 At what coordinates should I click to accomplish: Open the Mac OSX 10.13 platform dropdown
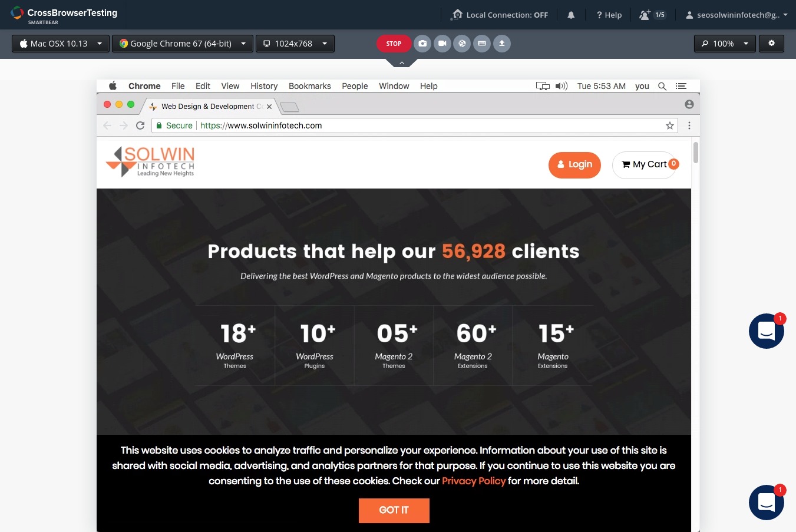click(61, 44)
